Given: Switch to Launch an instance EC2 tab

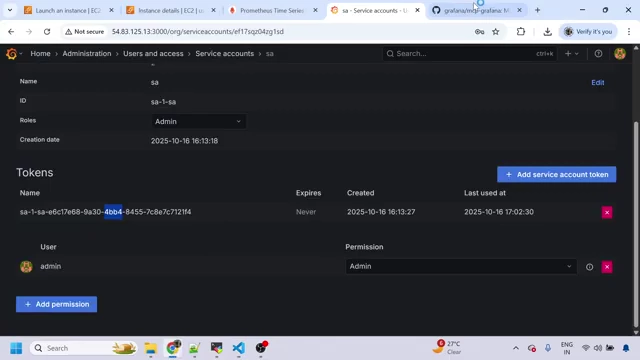Looking at the screenshot, I should point(68,11).
